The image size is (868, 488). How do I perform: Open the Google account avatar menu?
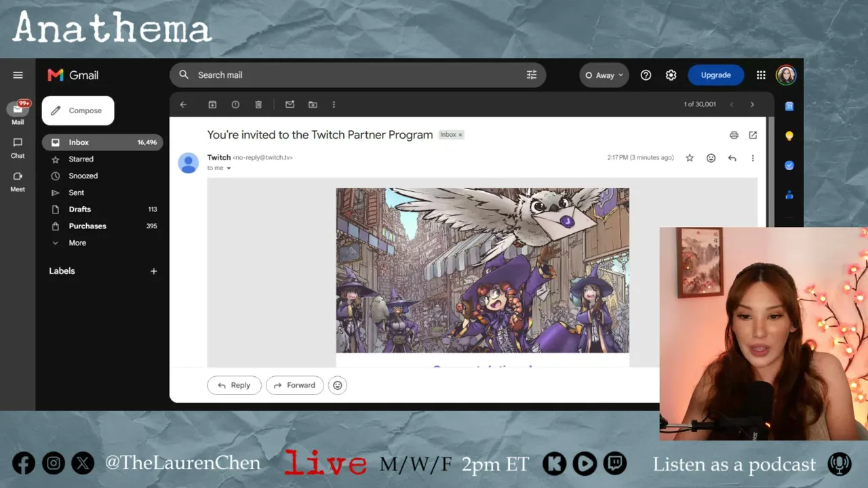coord(786,75)
